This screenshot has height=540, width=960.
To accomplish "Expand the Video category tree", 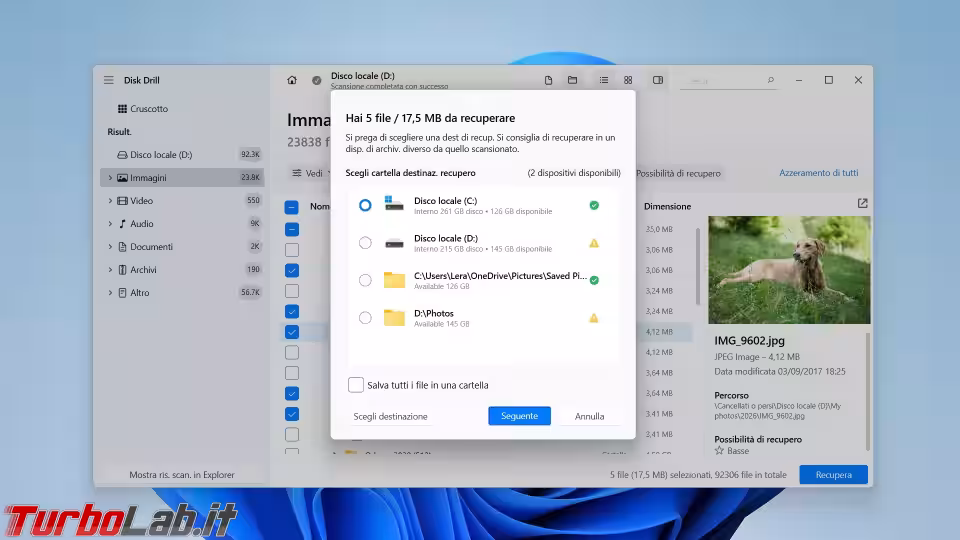I will click(110, 201).
